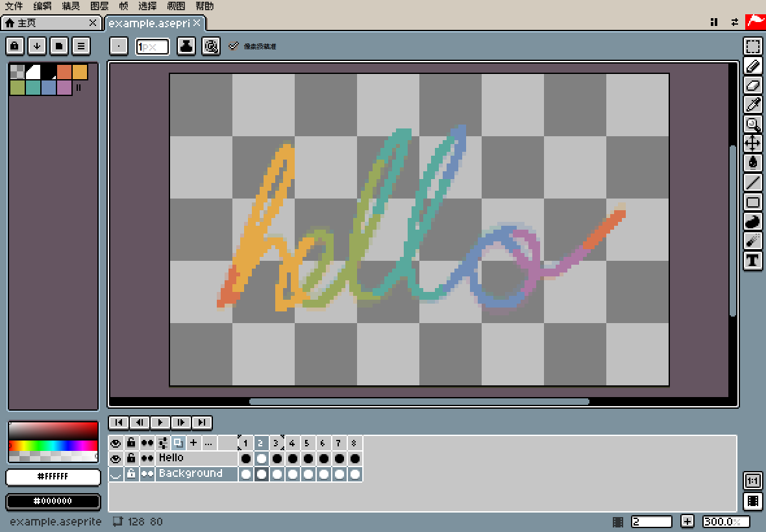Select the Line tool
766x532 pixels.
click(x=753, y=182)
